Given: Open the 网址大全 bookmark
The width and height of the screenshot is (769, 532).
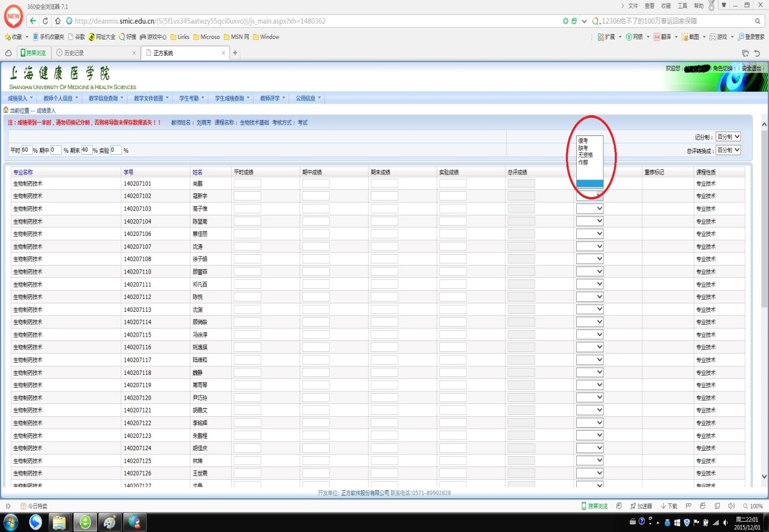Looking at the screenshot, I should coord(102,37).
